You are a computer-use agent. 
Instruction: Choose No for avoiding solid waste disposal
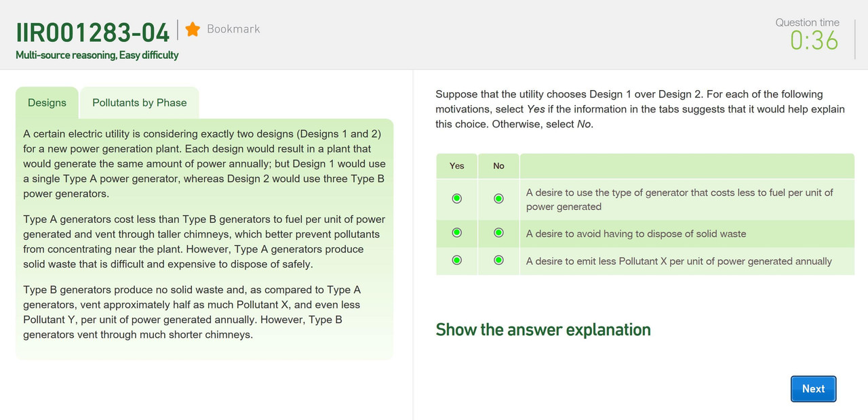499,233
